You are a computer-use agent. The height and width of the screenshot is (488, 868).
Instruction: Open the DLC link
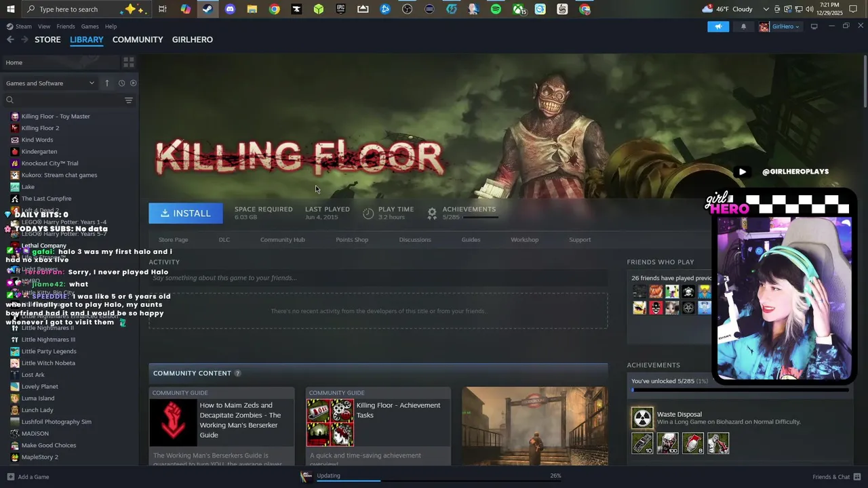[224, 239]
